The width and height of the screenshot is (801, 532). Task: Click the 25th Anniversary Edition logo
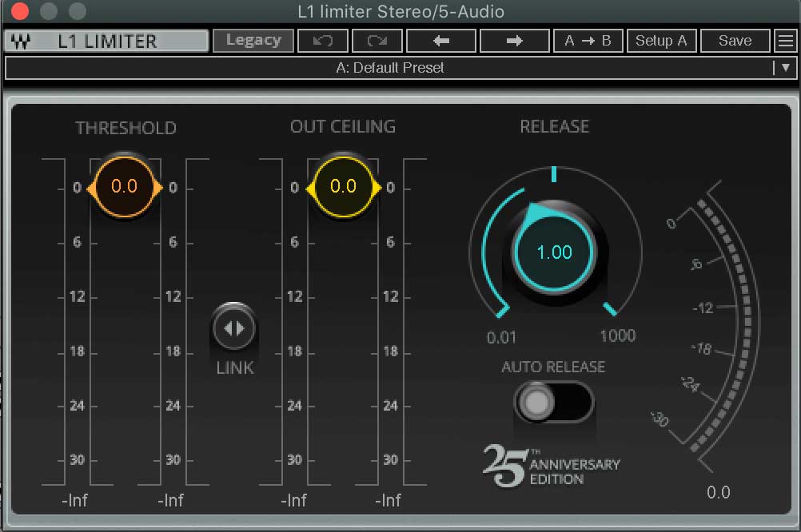pyautogui.click(x=552, y=465)
